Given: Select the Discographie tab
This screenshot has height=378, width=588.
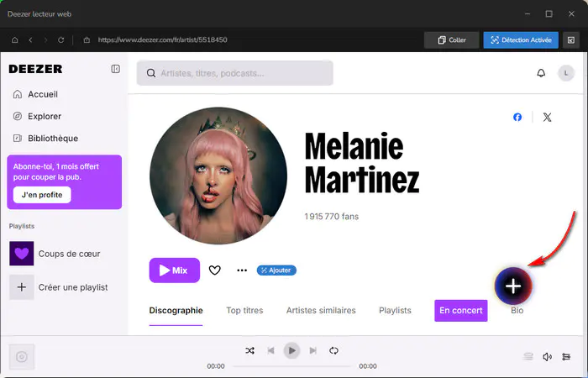Looking at the screenshot, I should [x=176, y=311].
